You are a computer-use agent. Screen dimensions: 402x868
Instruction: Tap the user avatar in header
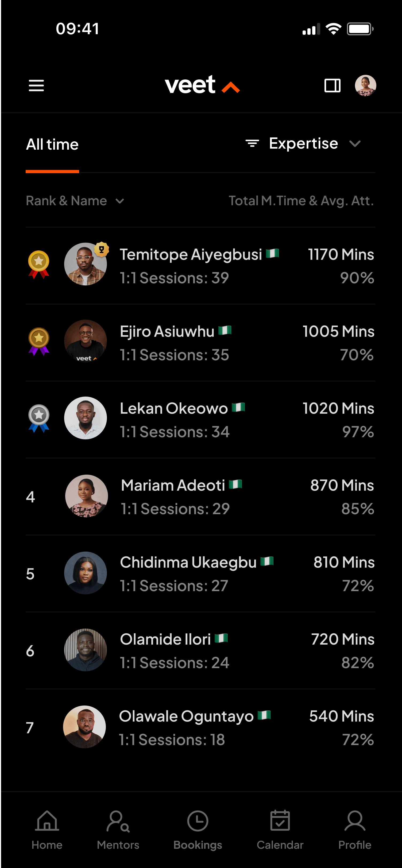coord(365,86)
